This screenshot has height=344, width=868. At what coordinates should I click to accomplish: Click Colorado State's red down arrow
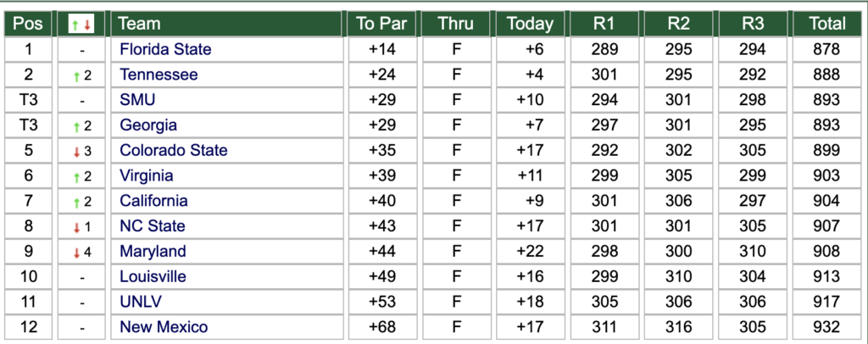(x=77, y=152)
